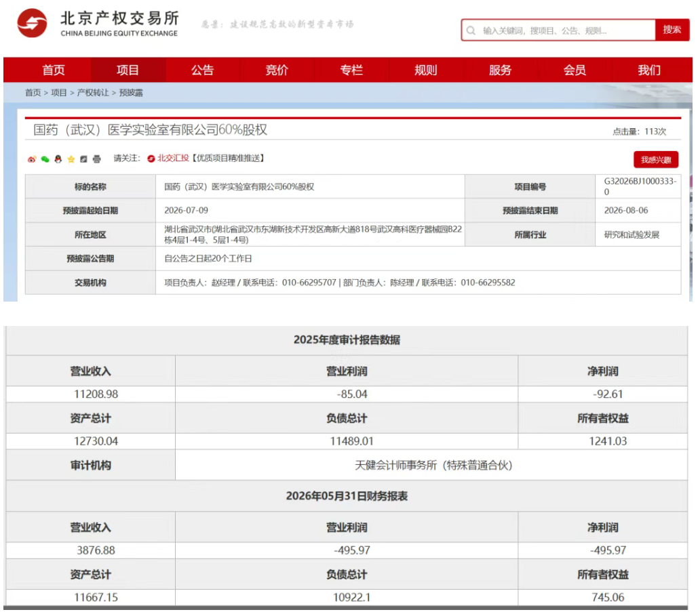Add to favorites with star icon

[x=71, y=159]
